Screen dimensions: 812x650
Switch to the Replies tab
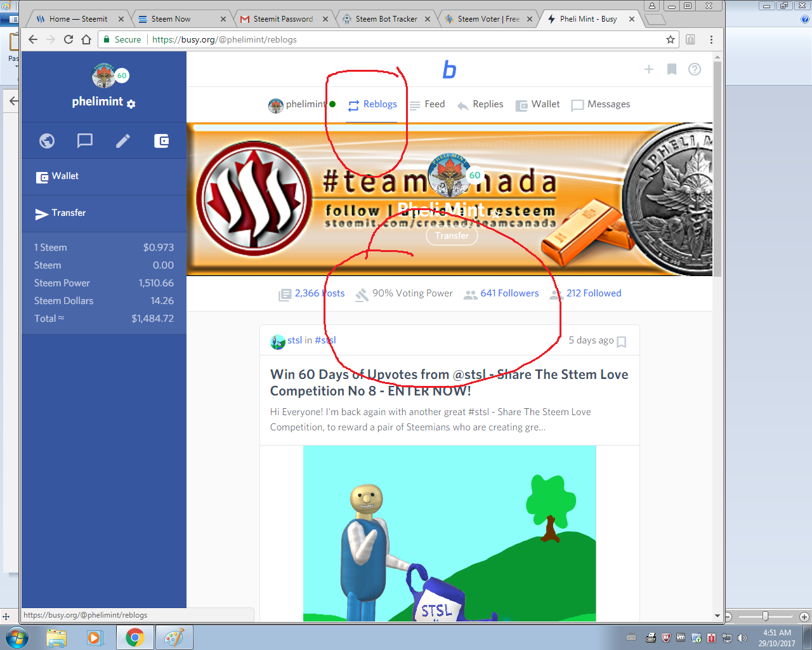[480, 105]
